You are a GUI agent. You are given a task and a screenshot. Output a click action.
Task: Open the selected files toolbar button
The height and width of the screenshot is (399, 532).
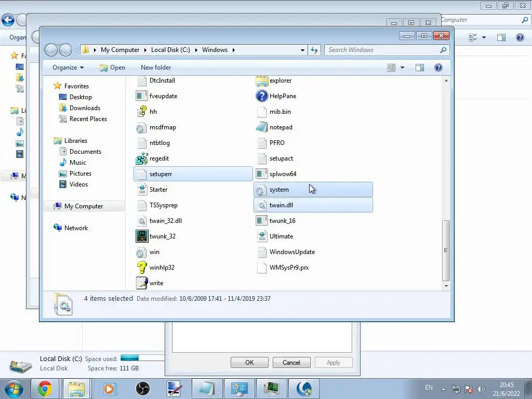[x=113, y=68]
